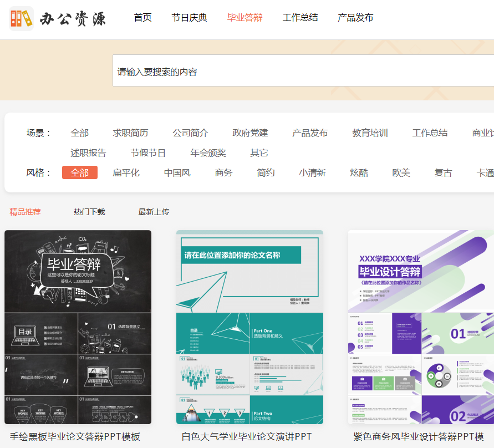The height and width of the screenshot is (448, 494).
Task: Open 产品发布 in the top navigation
Action: pos(355,18)
